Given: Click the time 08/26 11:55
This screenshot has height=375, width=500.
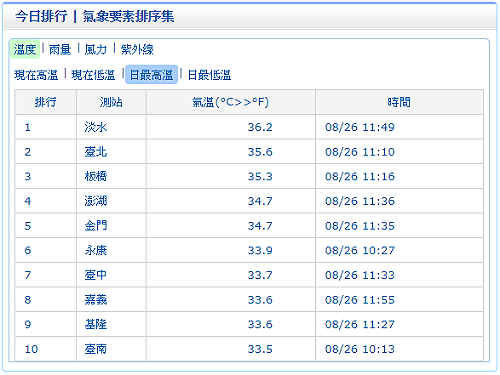Looking at the screenshot, I should pyautogui.click(x=360, y=300).
